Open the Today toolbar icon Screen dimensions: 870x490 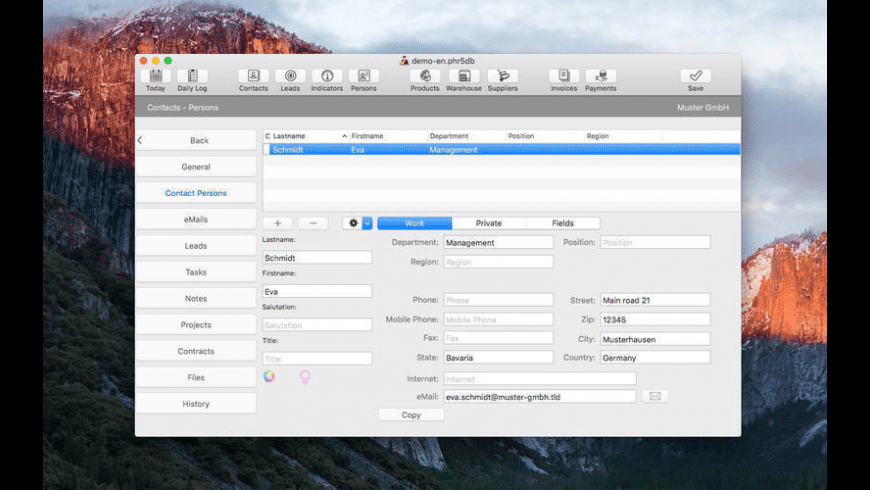click(155, 76)
